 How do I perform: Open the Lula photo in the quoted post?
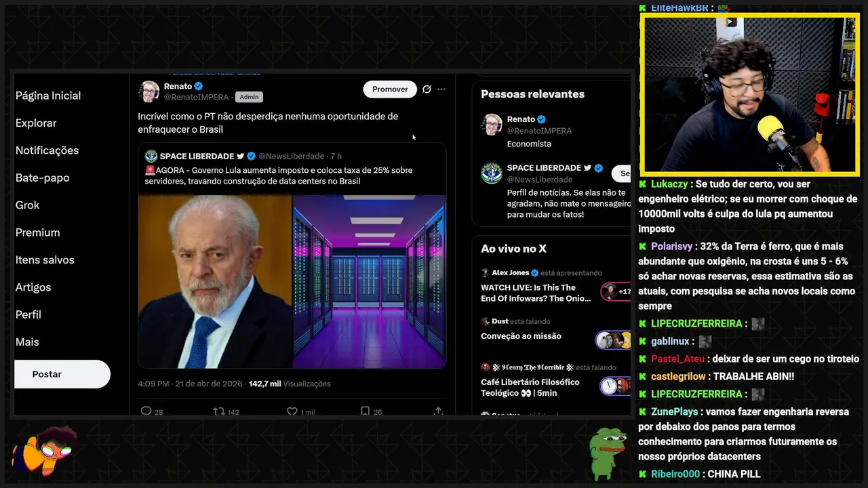(x=215, y=282)
